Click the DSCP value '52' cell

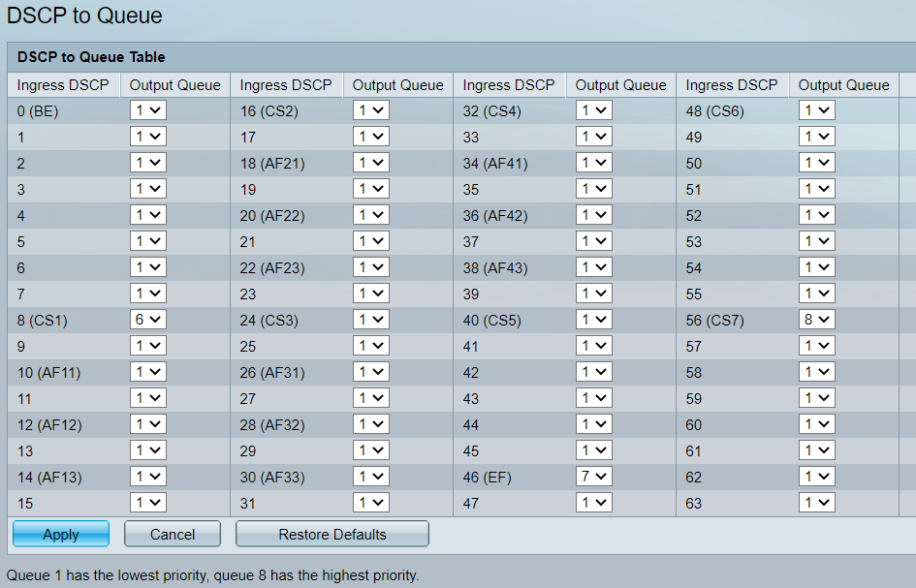tap(693, 216)
